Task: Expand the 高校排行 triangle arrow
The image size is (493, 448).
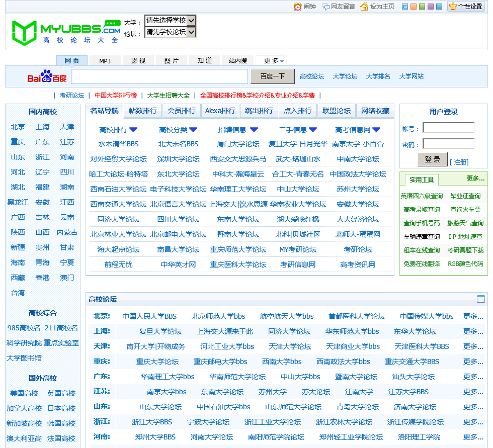Action: click(x=133, y=130)
